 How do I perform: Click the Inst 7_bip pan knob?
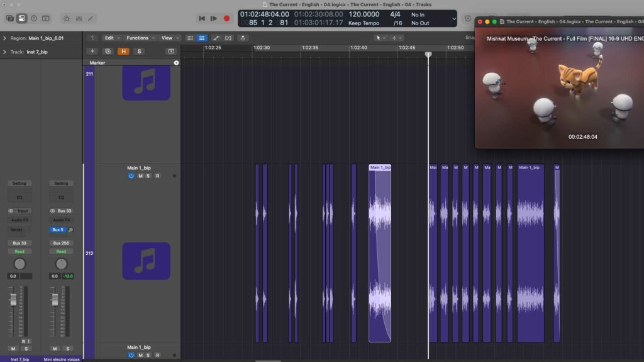[x=19, y=264]
